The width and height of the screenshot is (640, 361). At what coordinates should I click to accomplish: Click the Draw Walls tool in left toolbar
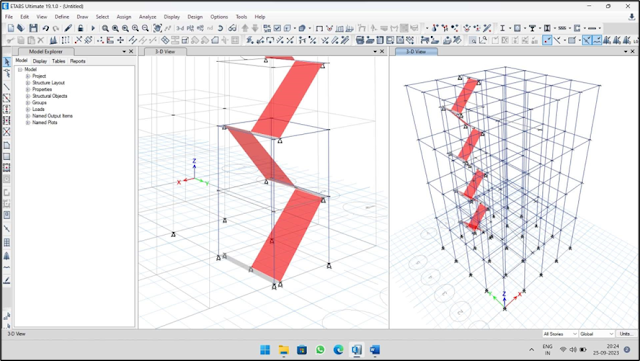(x=7, y=192)
